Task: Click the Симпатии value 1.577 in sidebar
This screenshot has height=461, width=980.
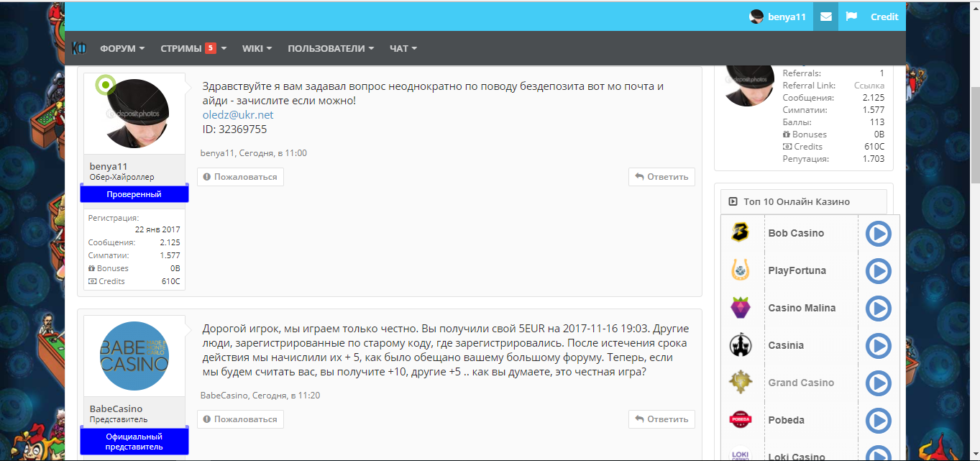Action: pos(874,110)
